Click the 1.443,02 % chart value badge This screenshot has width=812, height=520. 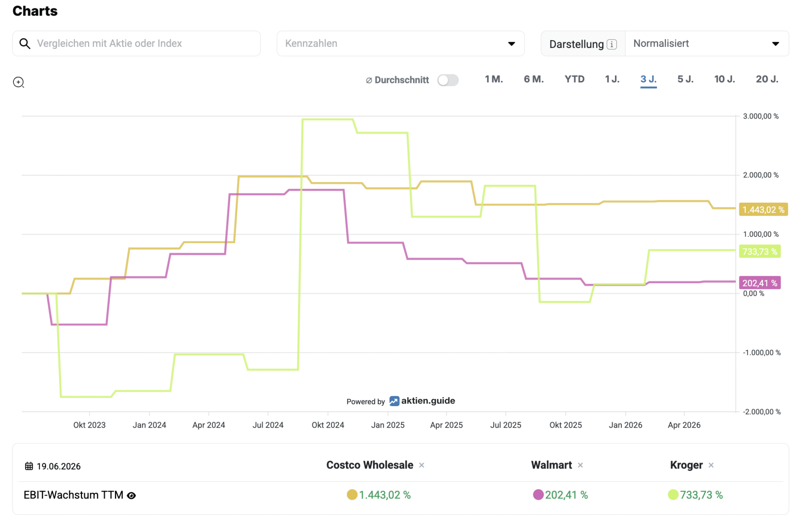[763, 209]
